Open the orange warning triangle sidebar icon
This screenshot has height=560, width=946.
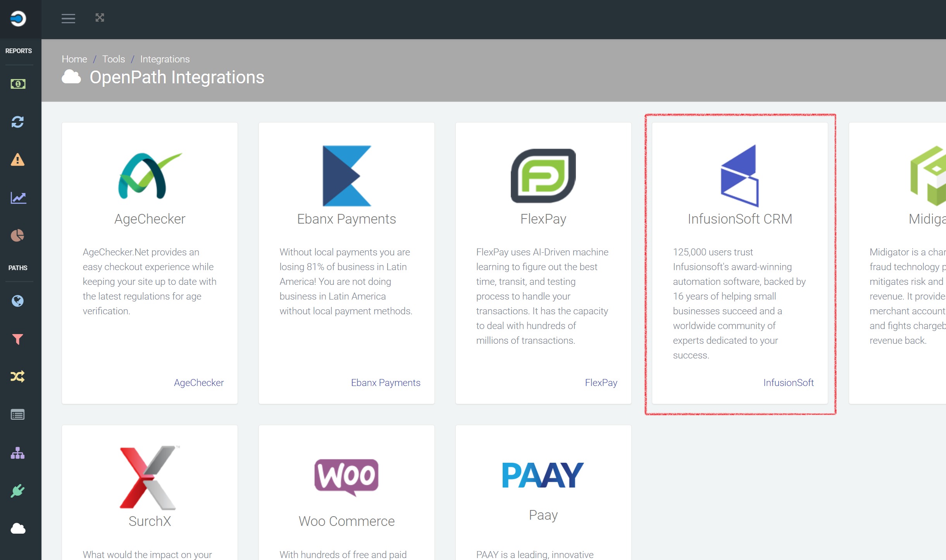pyautogui.click(x=17, y=160)
